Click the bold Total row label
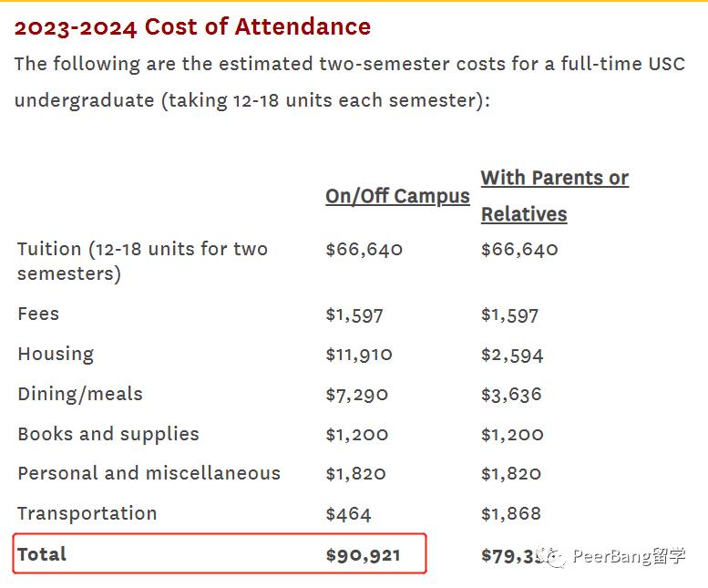This screenshot has height=588, width=708. pyautogui.click(x=42, y=553)
